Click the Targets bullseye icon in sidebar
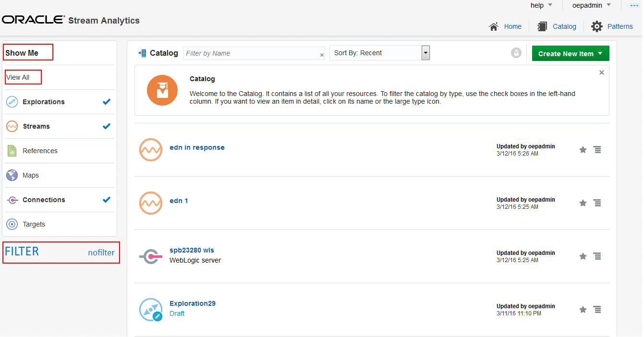Viewport: 644px width, 337px height. click(12, 224)
